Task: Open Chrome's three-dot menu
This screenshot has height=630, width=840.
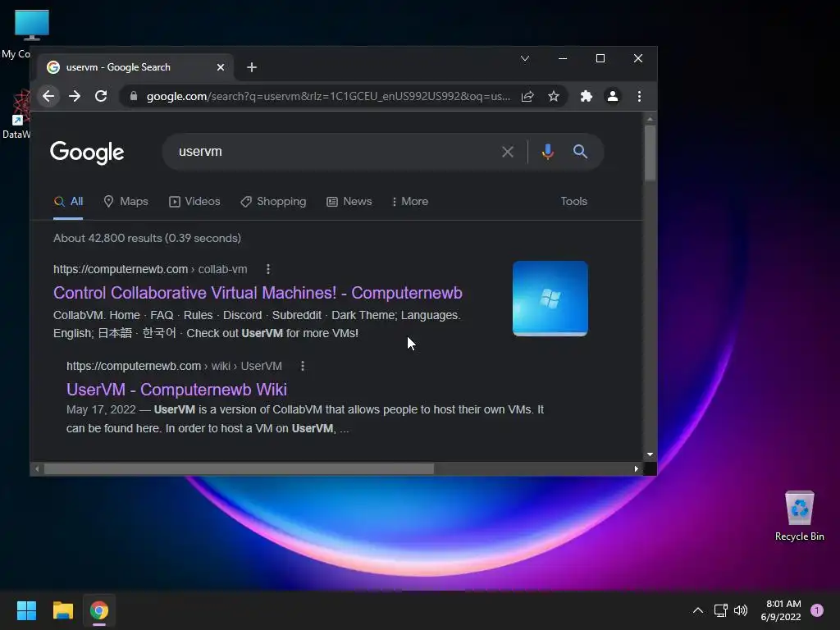Action: [639, 97]
